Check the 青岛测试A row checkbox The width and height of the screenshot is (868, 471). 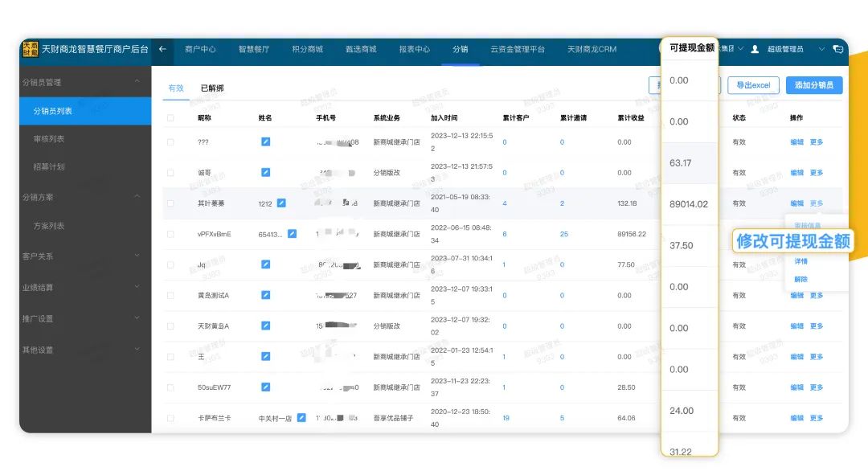pos(170,296)
